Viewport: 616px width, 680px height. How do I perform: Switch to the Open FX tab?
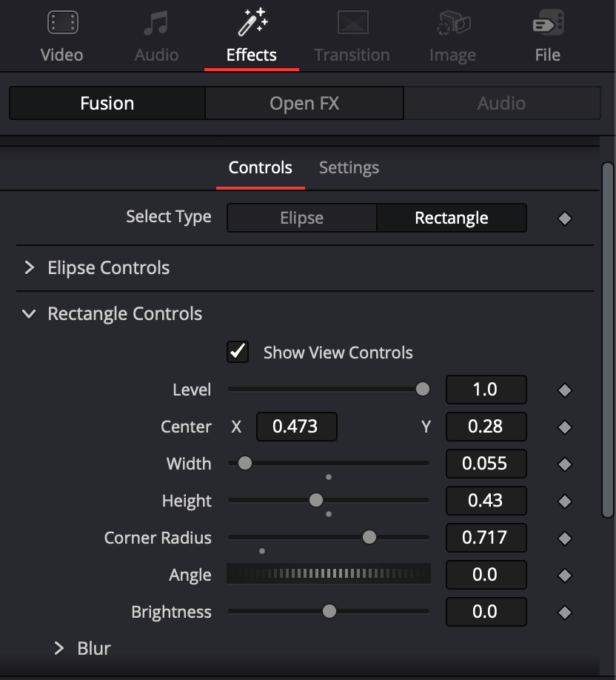coord(304,103)
